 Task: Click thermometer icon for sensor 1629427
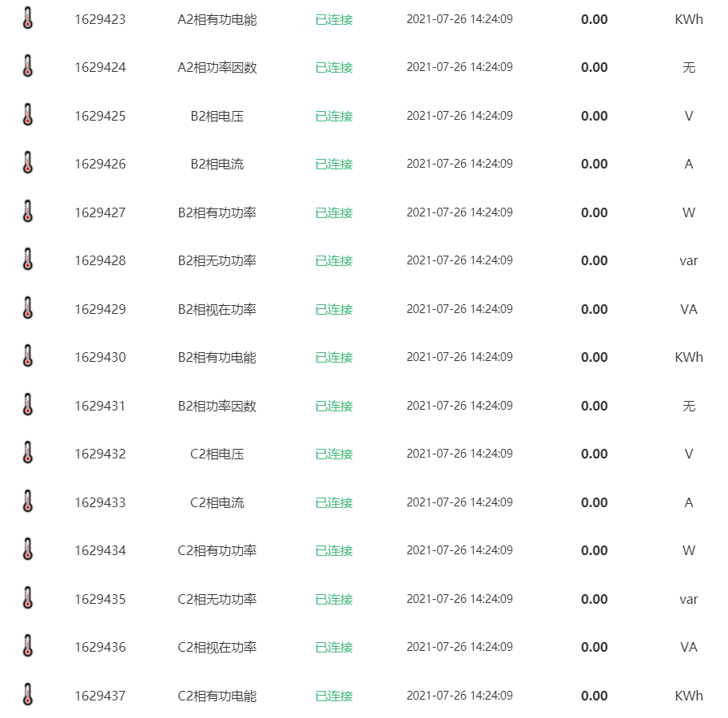click(x=28, y=212)
